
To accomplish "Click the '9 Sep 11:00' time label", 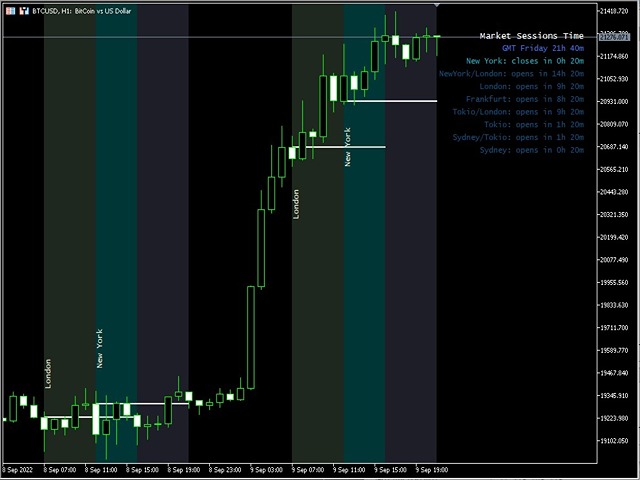I will pos(349,470).
